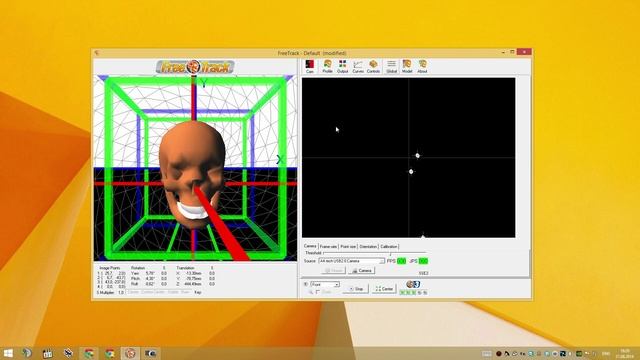
Task: Open the camera Source dropdown
Action: 351,261
